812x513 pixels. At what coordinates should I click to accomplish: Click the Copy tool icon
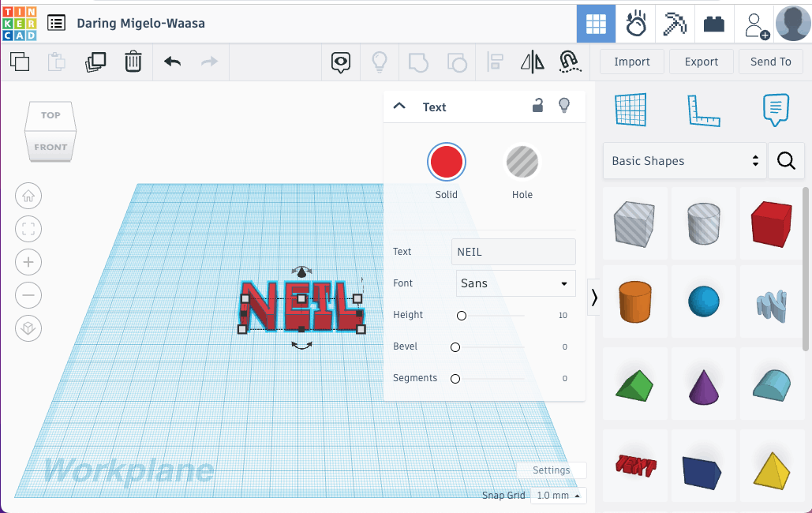click(20, 62)
